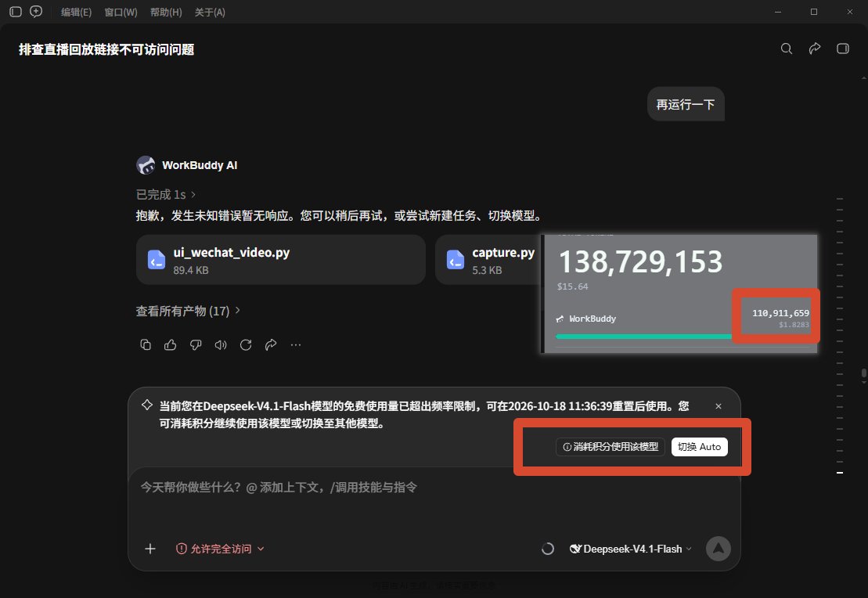Copy the AI response
This screenshot has width=868, height=598.
coord(146,345)
